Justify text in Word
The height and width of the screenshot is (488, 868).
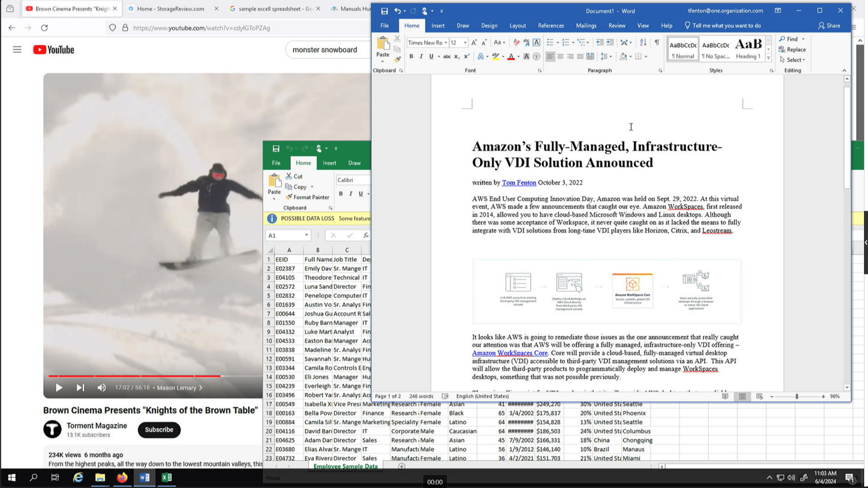tap(580, 57)
